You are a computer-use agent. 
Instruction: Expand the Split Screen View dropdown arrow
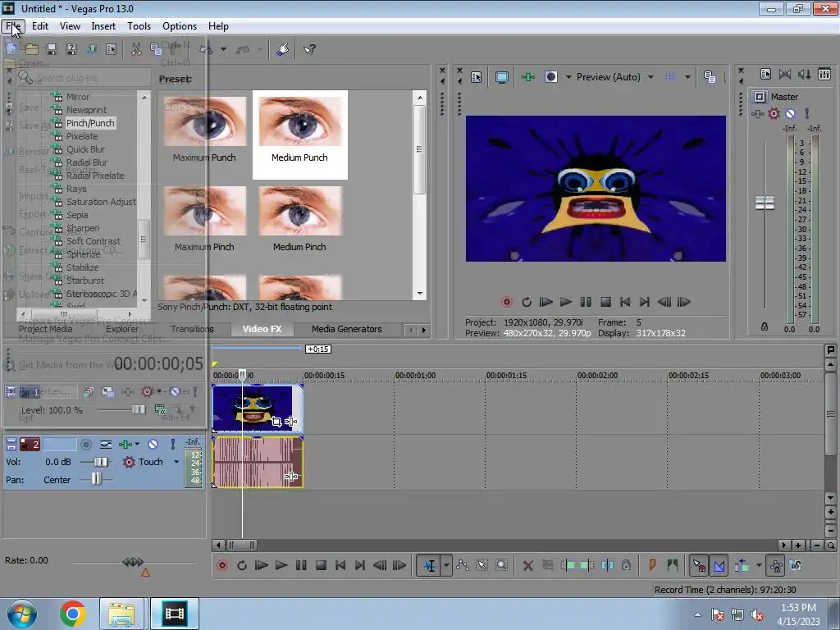pos(568,77)
